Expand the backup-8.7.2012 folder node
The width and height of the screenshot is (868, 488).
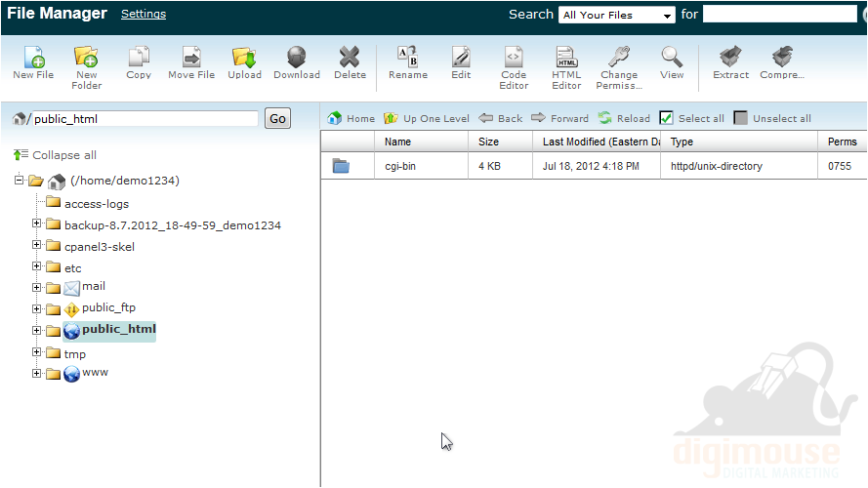(36, 224)
